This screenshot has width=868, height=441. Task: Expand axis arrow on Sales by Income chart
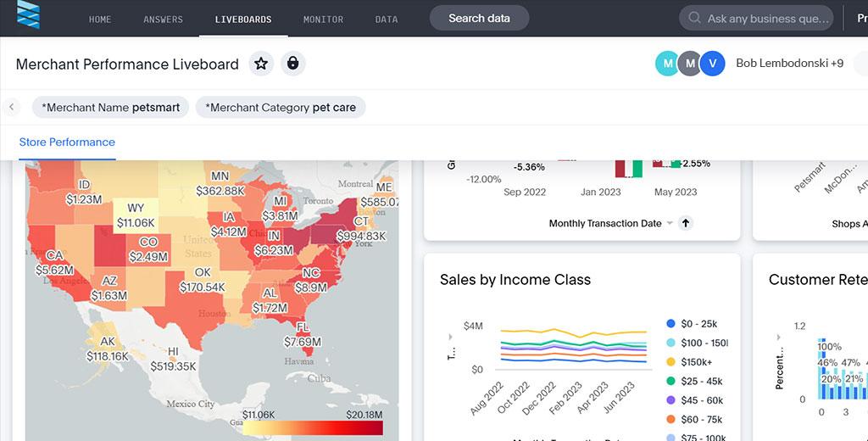point(450,337)
